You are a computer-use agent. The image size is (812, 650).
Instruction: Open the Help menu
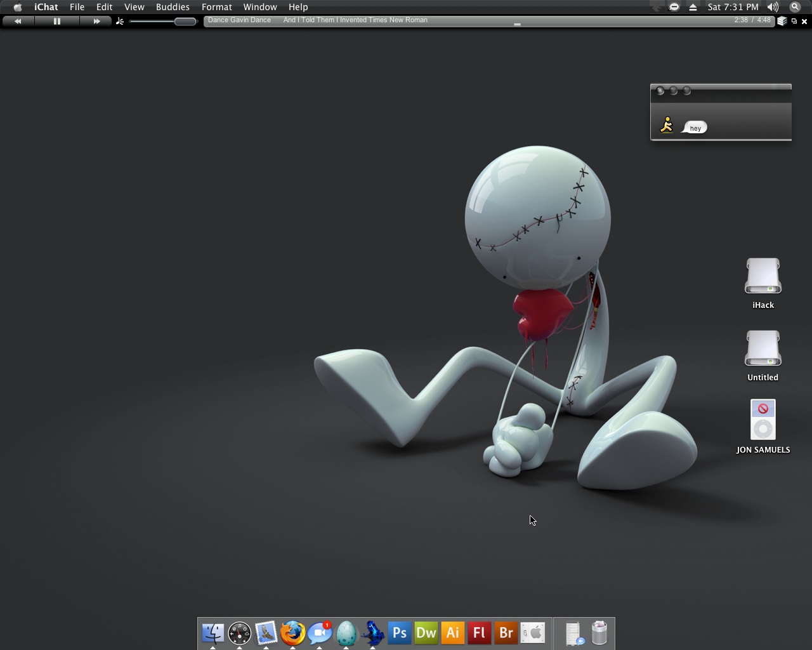tap(298, 7)
